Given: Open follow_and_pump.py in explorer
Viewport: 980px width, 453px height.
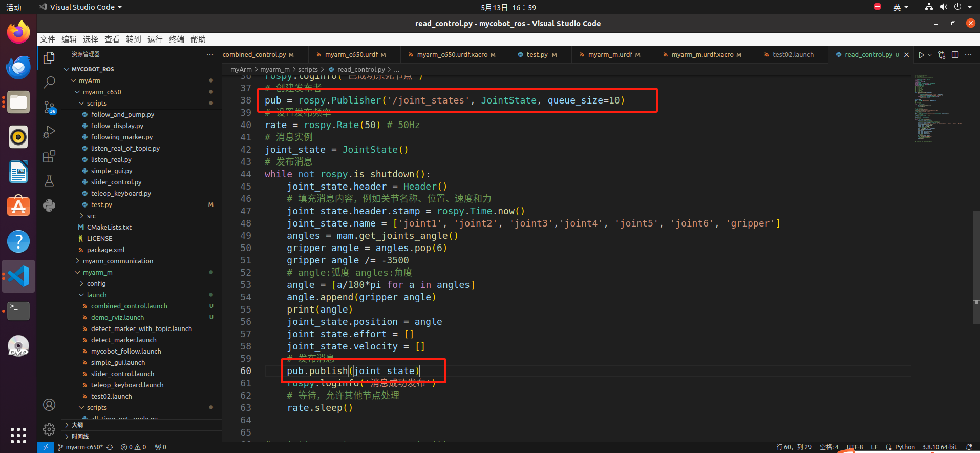Looking at the screenshot, I should click(x=122, y=115).
